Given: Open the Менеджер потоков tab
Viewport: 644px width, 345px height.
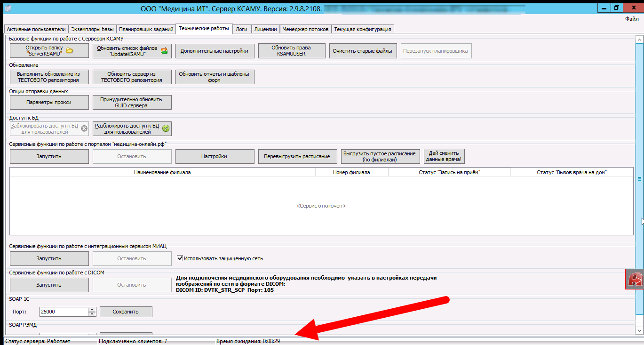Looking at the screenshot, I should pos(305,29).
